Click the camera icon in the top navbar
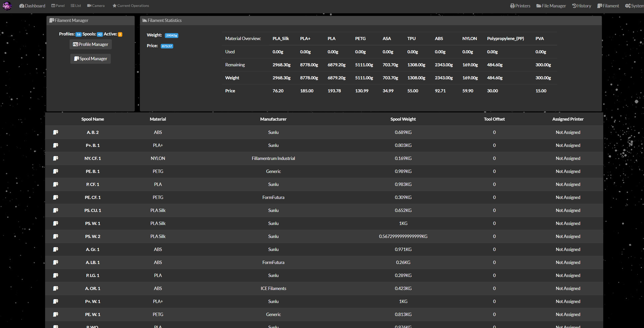The height and width of the screenshot is (328, 644). point(89,5)
